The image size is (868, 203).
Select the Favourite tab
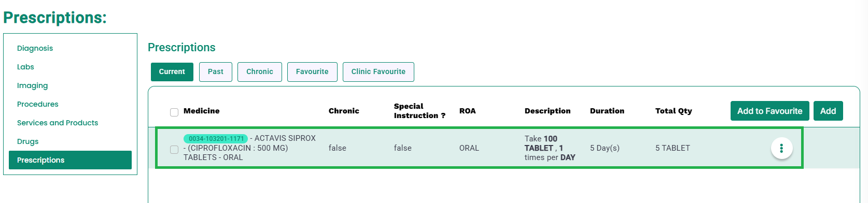[x=312, y=72]
